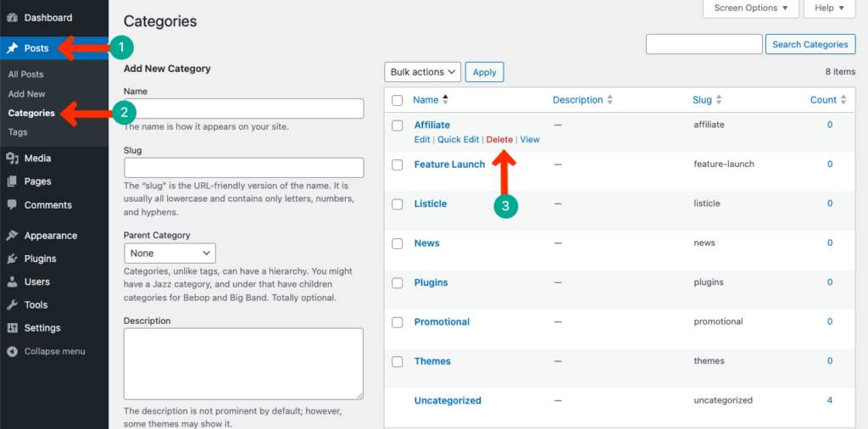
Task: Open the Listicle category link
Action: (430, 203)
